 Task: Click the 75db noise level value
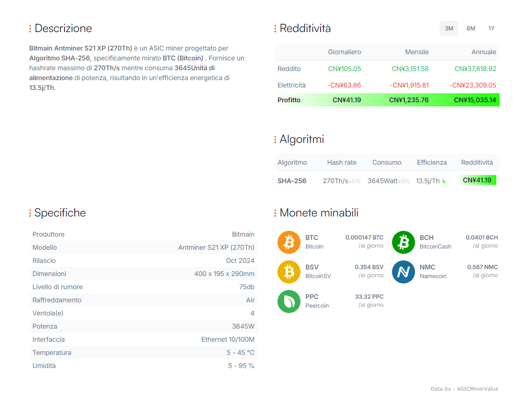pyautogui.click(x=247, y=287)
